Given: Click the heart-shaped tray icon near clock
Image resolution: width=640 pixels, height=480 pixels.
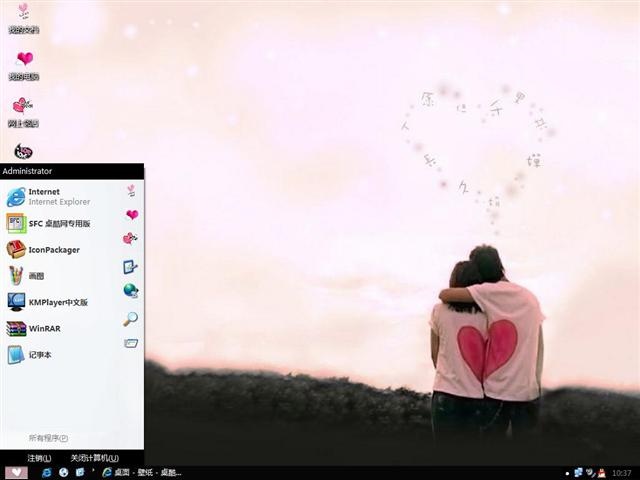Looking at the screenshot, I should pyautogui.click(x=590, y=473).
